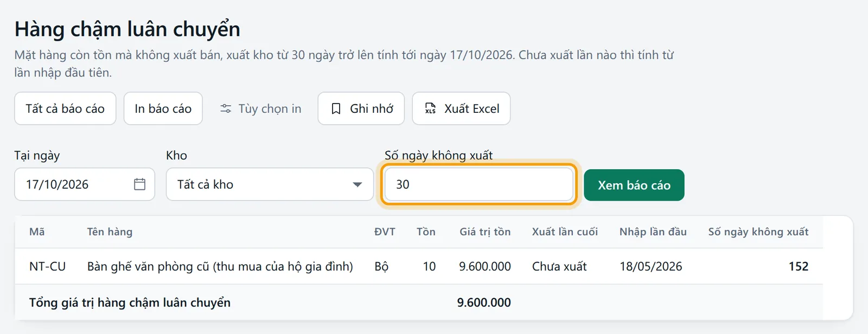Click the bookmark icon on Ghi nhớ
The width and height of the screenshot is (868, 334).
point(336,108)
